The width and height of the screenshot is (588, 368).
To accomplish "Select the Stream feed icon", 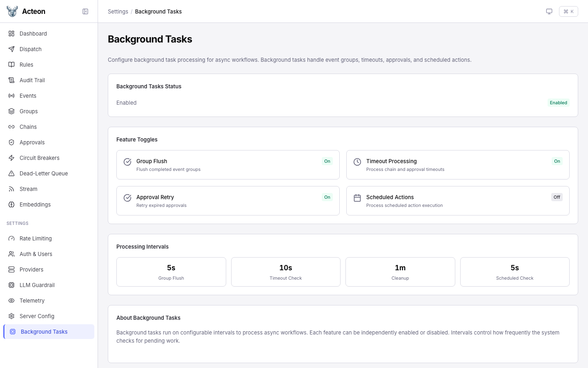I will point(11,189).
